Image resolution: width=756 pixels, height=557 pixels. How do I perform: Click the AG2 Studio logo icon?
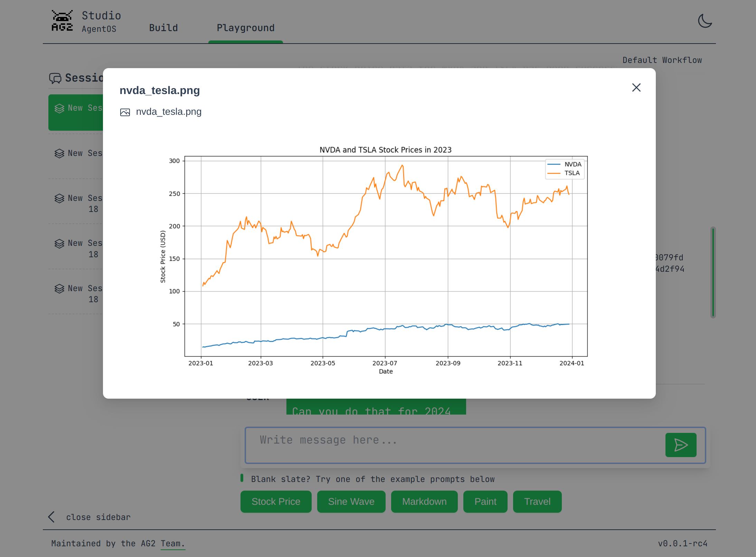pyautogui.click(x=62, y=21)
